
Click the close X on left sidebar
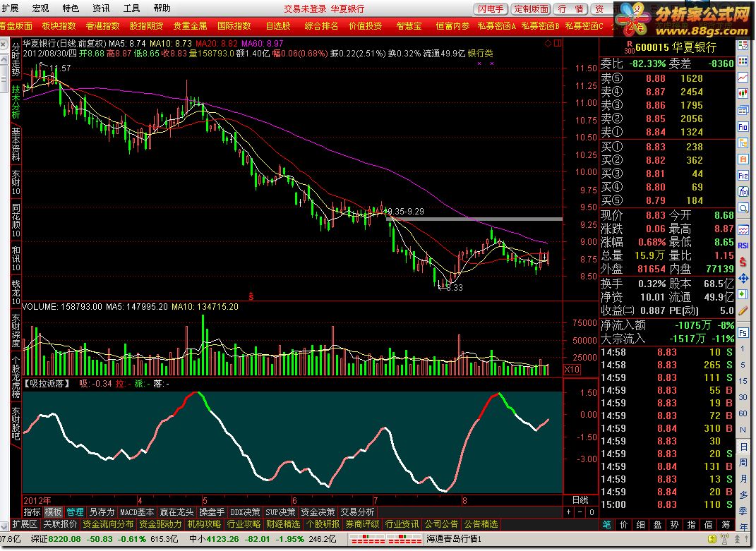click(4, 45)
